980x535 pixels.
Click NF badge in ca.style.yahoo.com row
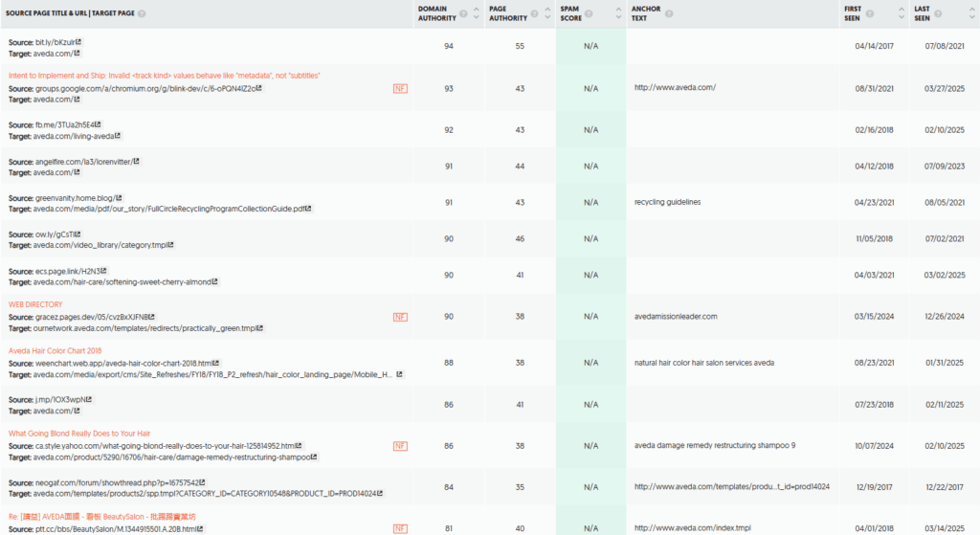400,446
